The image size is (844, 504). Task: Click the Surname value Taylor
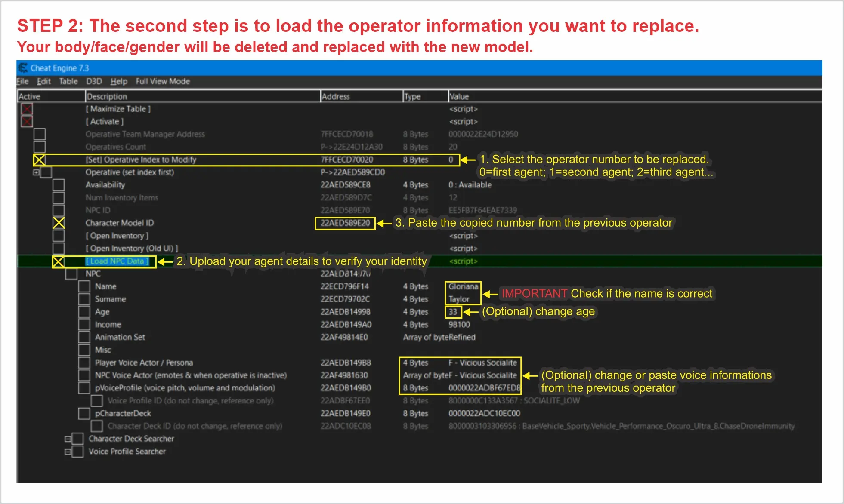pos(459,299)
